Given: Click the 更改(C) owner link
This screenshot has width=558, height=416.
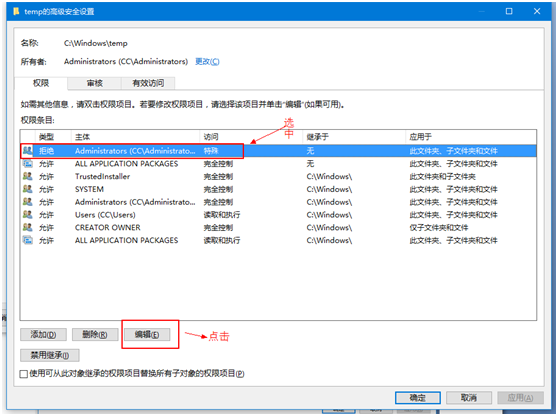Looking at the screenshot, I should (207, 62).
